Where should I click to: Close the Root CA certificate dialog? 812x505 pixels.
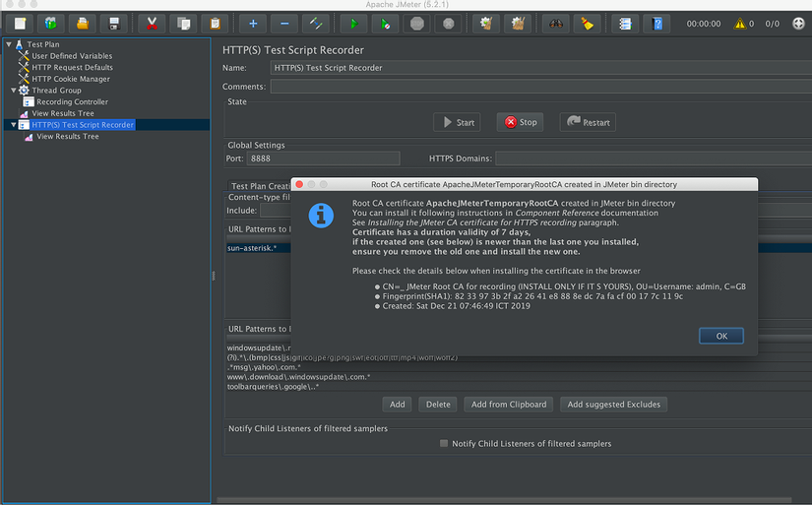(x=299, y=184)
